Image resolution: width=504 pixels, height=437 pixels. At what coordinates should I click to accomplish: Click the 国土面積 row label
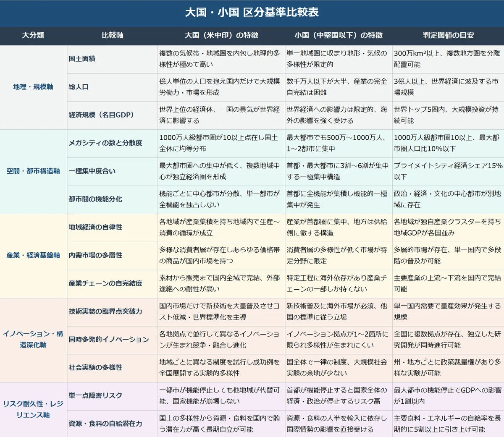point(82,59)
